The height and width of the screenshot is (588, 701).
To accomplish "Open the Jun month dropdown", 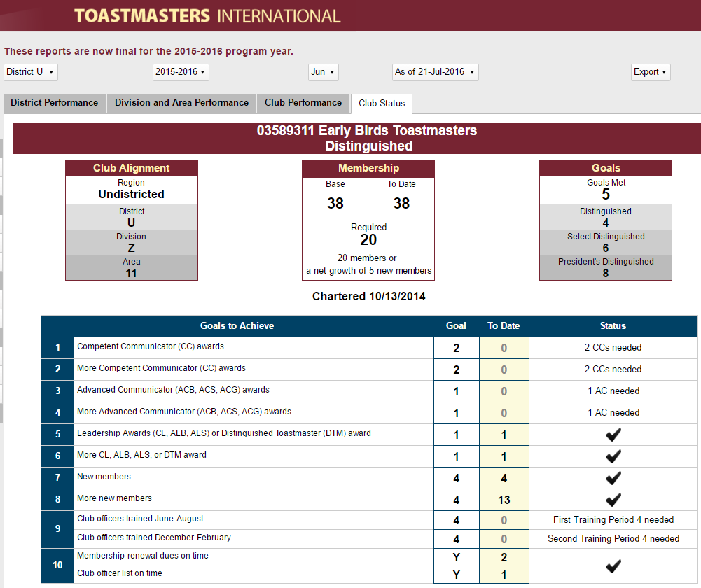I will click(323, 72).
